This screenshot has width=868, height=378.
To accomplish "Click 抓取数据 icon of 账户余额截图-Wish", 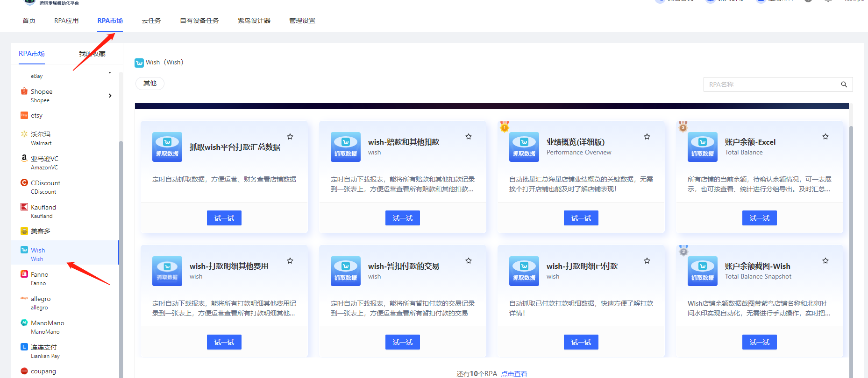I will (x=703, y=271).
